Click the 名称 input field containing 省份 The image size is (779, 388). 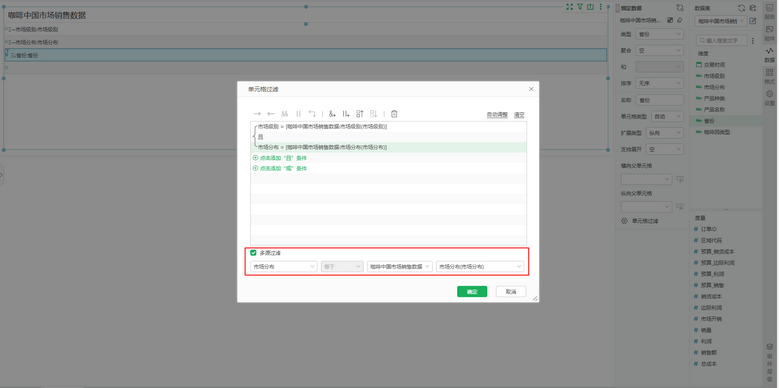click(659, 100)
